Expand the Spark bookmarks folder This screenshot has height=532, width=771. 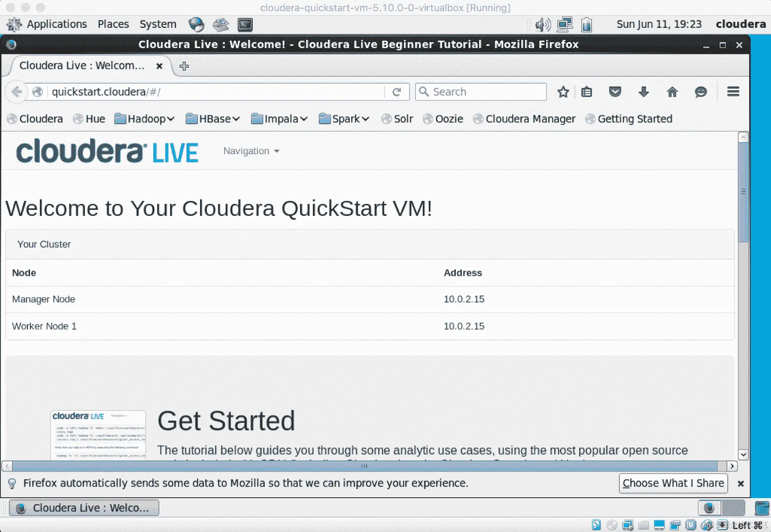coord(344,119)
